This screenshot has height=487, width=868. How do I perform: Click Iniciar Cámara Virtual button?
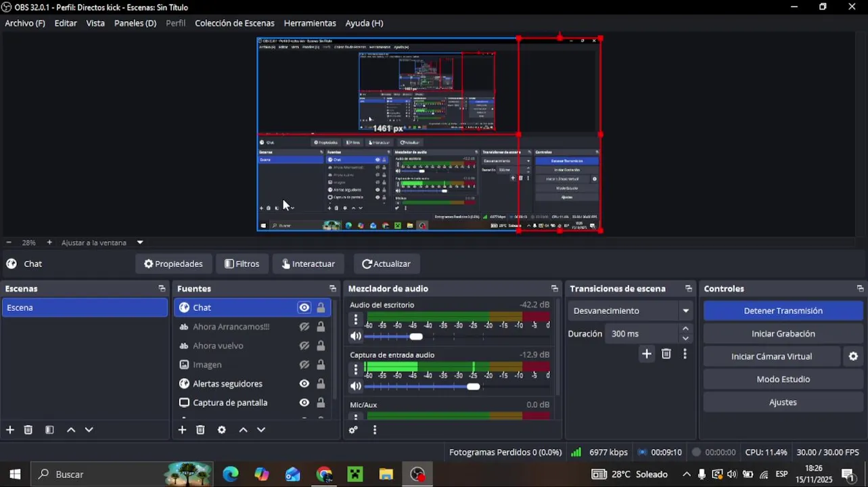772,356
